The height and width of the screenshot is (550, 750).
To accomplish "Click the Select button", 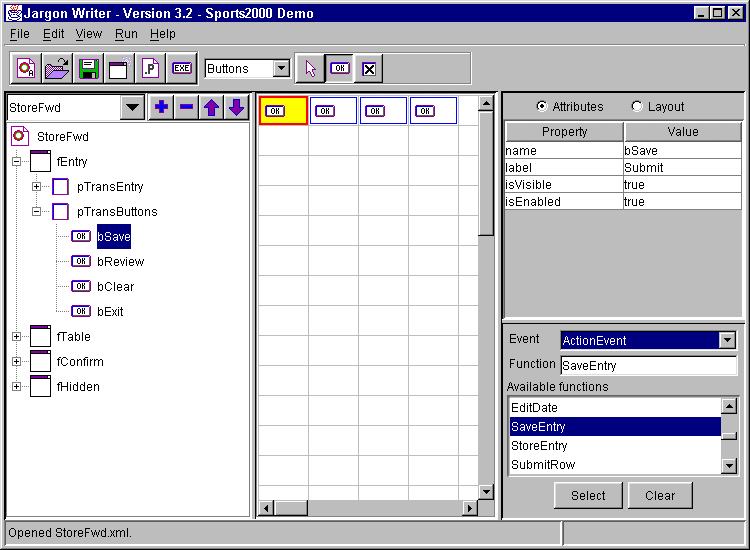I will [x=588, y=495].
